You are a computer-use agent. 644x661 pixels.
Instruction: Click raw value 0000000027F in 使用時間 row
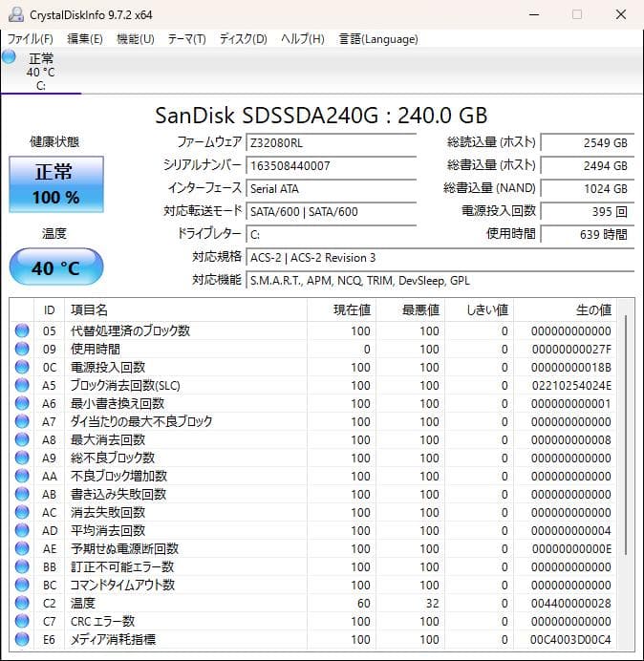[x=571, y=350]
